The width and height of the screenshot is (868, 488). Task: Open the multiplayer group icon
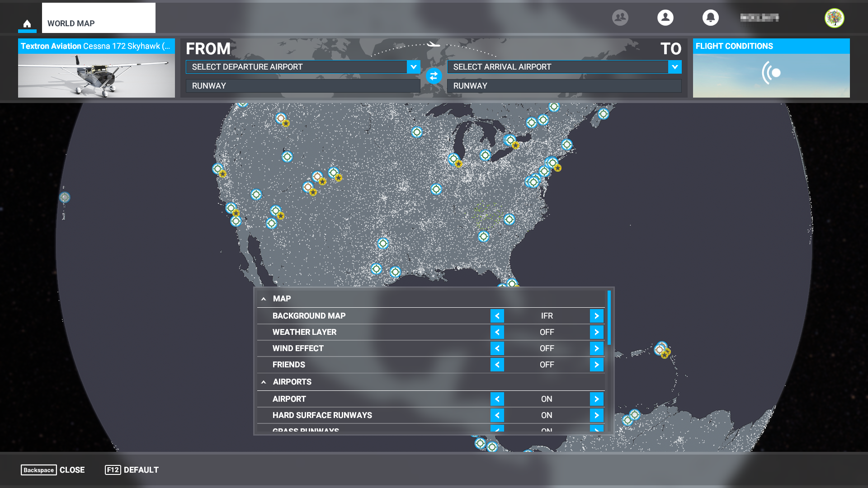point(620,18)
